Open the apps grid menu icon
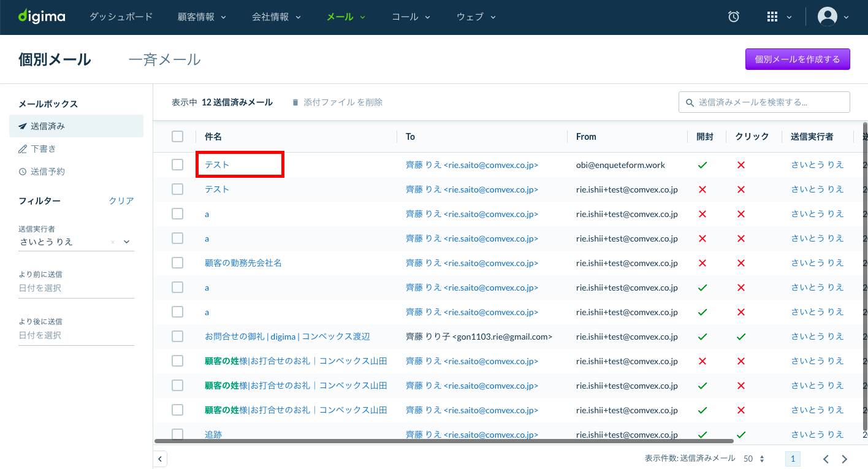The height and width of the screenshot is (469, 868). pyautogui.click(x=772, y=17)
